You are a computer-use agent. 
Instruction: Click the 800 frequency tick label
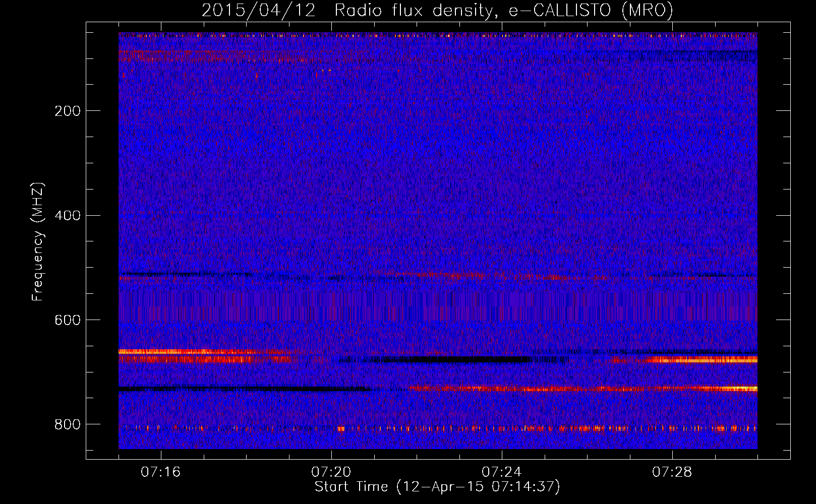point(68,425)
